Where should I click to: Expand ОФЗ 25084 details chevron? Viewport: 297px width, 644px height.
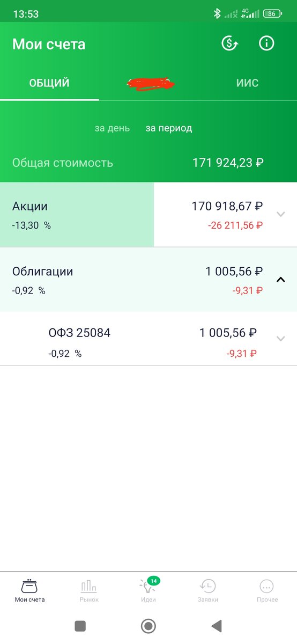point(280,339)
